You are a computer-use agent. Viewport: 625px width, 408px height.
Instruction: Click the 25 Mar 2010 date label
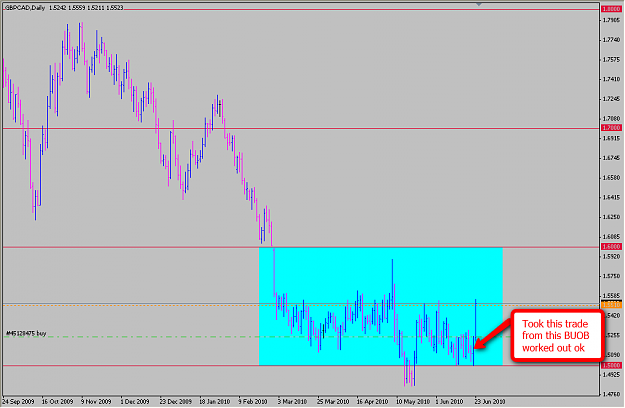[x=333, y=402]
